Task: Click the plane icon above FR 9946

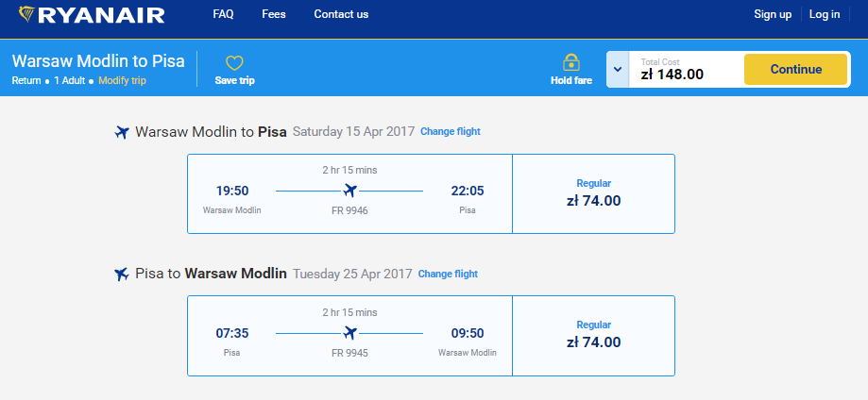Action: [x=349, y=191]
